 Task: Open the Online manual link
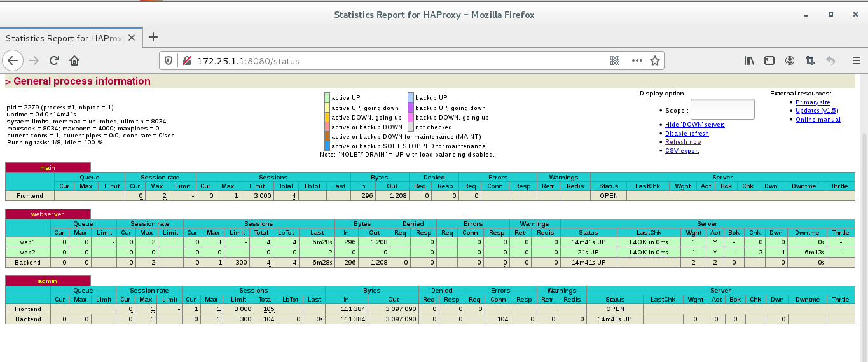coord(818,119)
